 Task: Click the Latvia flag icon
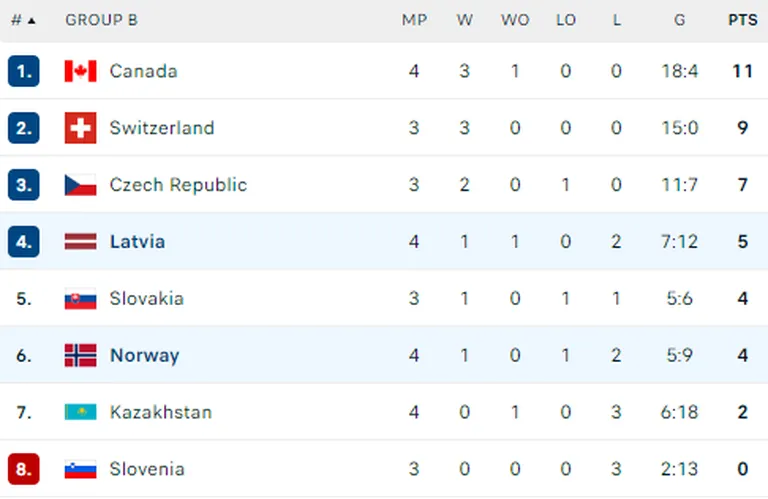pos(80,241)
